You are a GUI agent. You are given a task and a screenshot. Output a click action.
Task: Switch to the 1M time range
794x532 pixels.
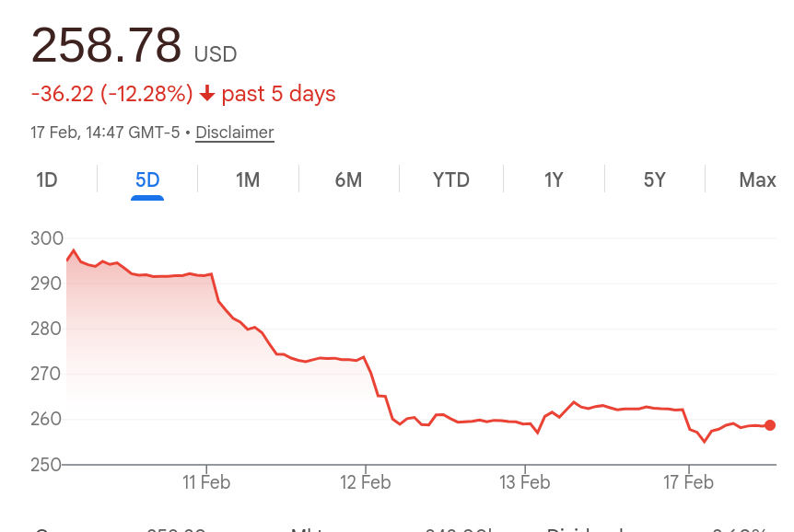[x=247, y=179]
